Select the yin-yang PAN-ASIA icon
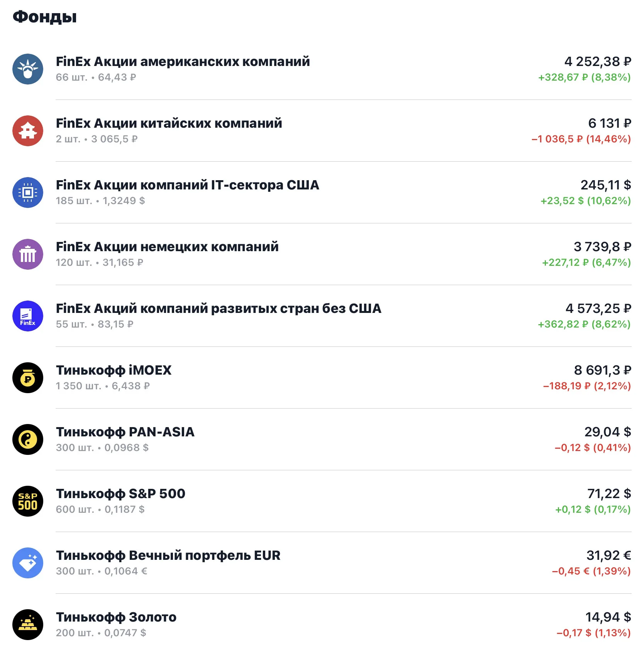644x664 pixels. (x=28, y=439)
